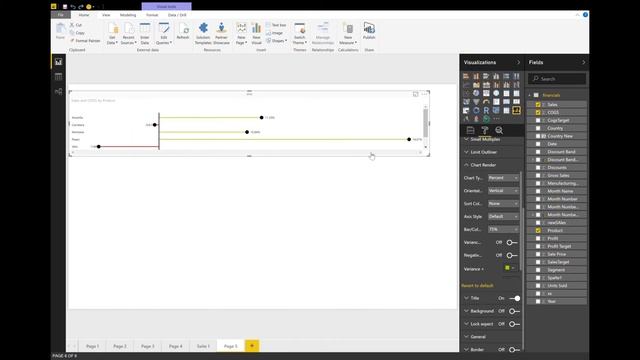Open the Analytics magnifier tab

(x=499, y=130)
